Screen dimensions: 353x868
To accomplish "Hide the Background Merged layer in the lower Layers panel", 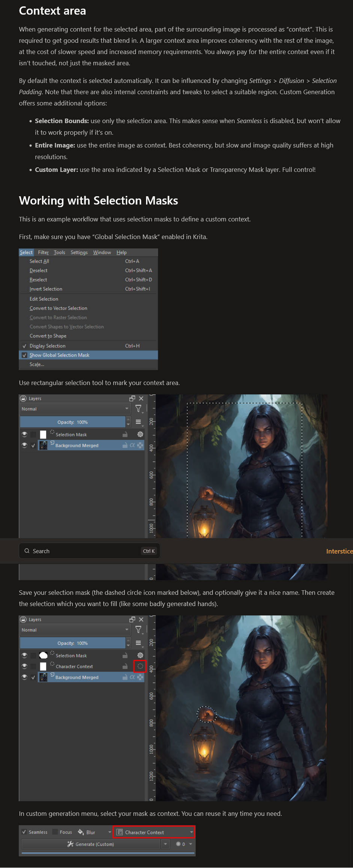I will point(24,677).
